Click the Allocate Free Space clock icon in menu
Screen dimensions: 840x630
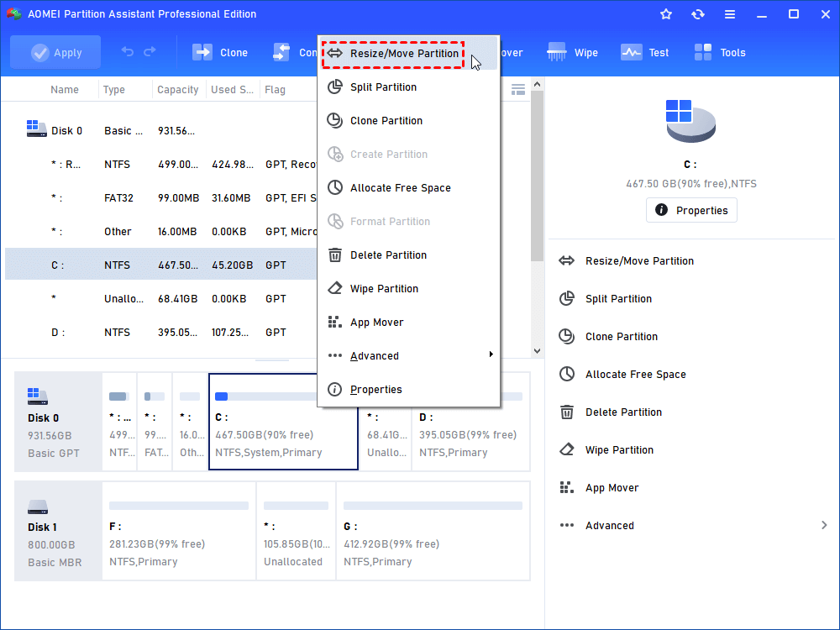(x=335, y=187)
